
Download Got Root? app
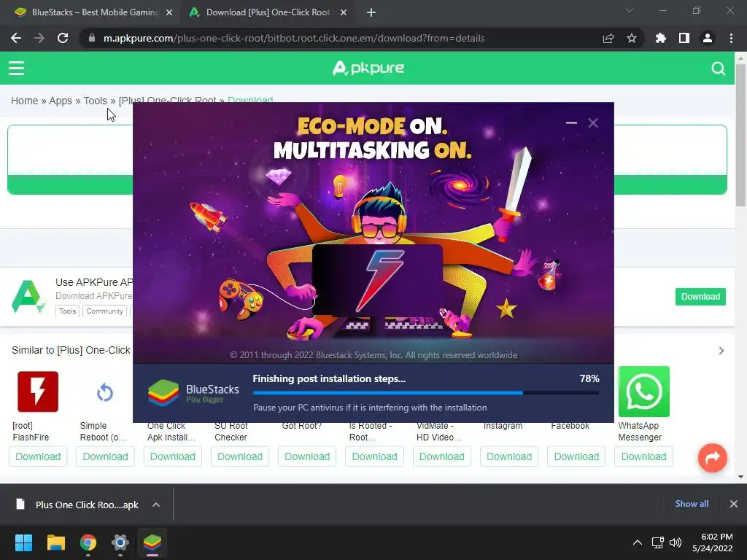pos(307,456)
